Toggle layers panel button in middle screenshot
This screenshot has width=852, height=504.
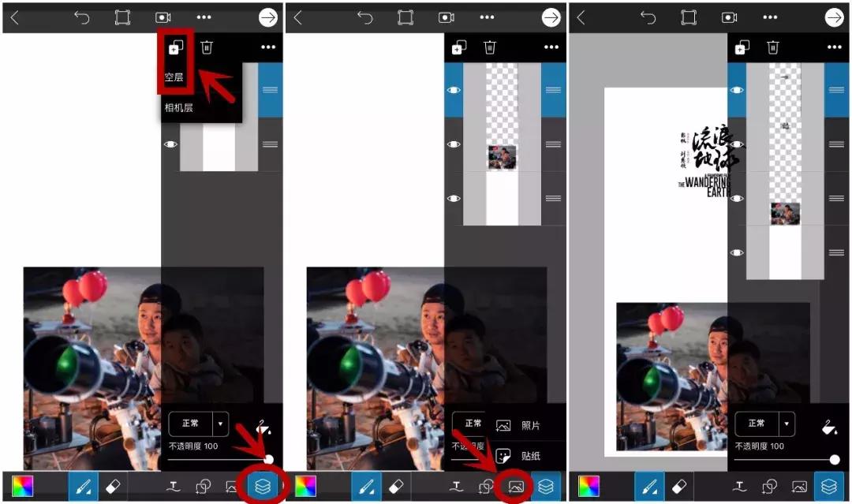point(546,486)
